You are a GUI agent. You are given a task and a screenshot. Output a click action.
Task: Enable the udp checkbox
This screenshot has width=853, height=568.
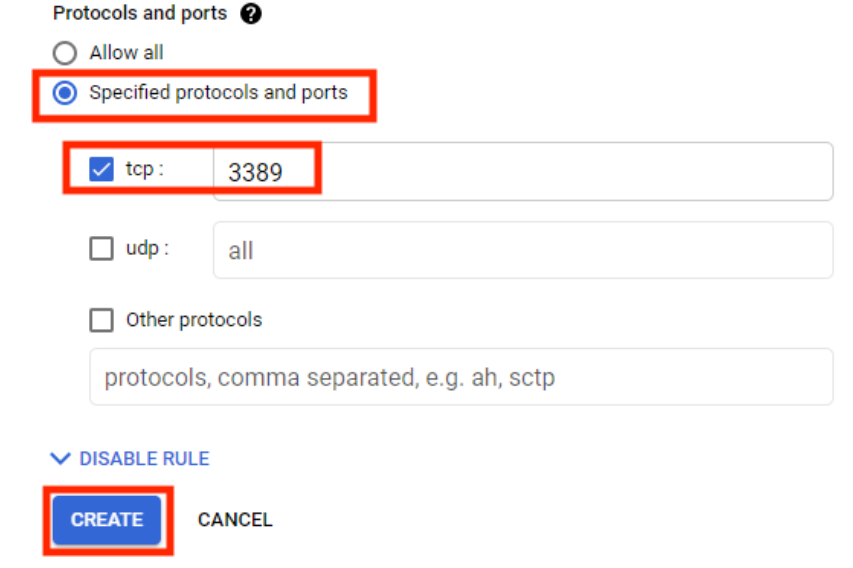(x=101, y=249)
